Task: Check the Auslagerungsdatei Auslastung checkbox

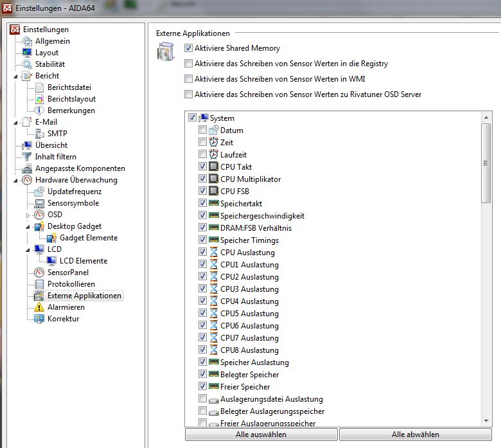Action: coord(202,398)
